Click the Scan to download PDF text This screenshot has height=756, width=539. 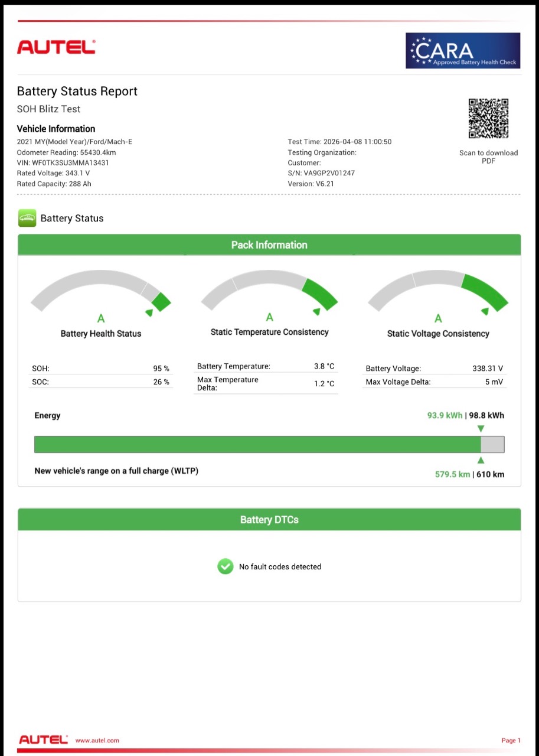click(x=488, y=157)
